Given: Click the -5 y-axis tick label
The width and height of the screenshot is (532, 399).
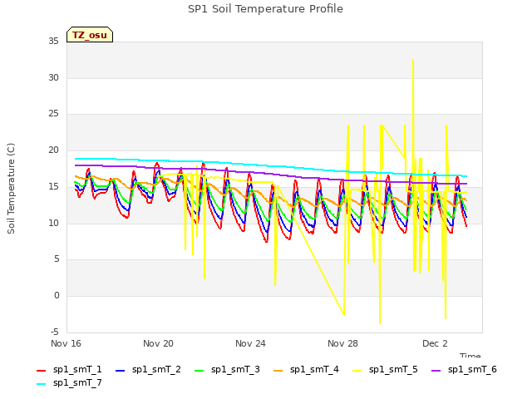Looking at the screenshot, I should [55, 332].
